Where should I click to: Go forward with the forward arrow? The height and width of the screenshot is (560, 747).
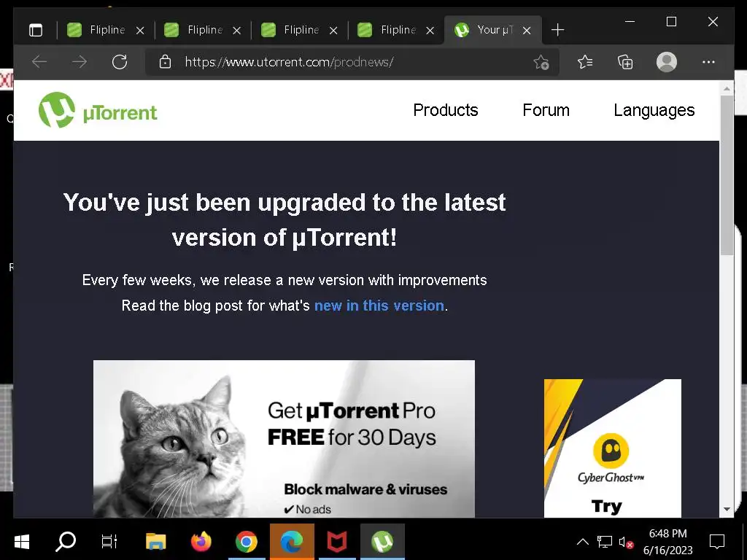(x=79, y=62)
